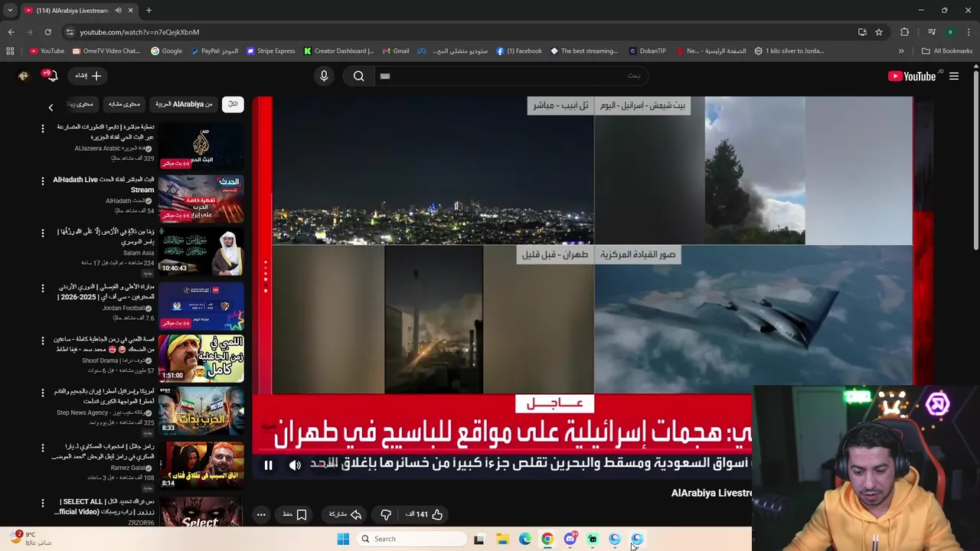Open the Windows Start menu
Viewport: 980px width, 551px height.
343,539
